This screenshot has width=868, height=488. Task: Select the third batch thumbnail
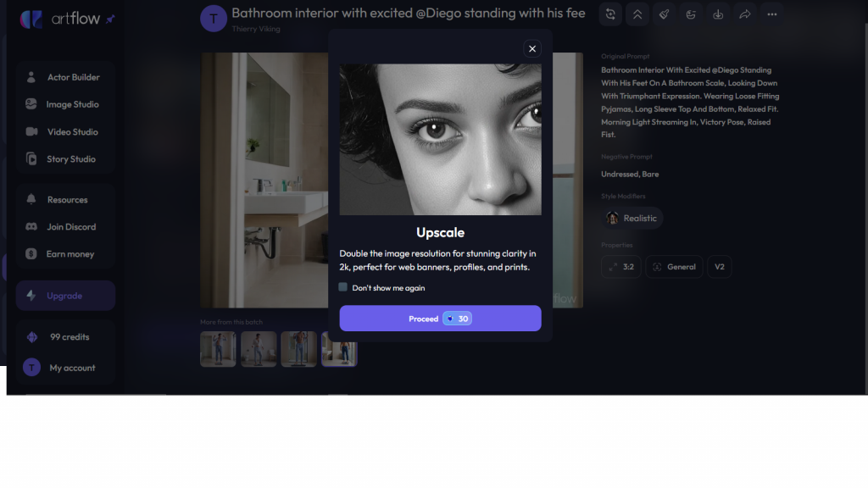(x=299, y=349)
